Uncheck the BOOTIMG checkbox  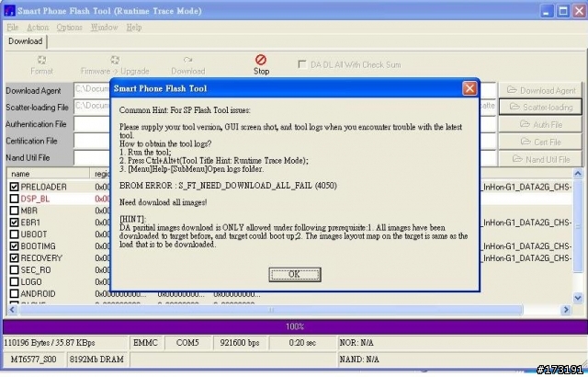[x=15, y=246]
